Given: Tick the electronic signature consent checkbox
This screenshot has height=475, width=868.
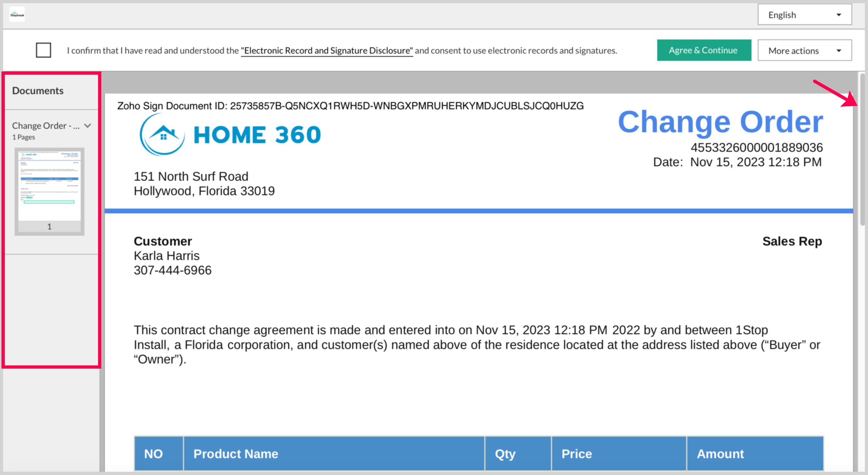Looking at the screenshot, I should click(x=43, y=50).
